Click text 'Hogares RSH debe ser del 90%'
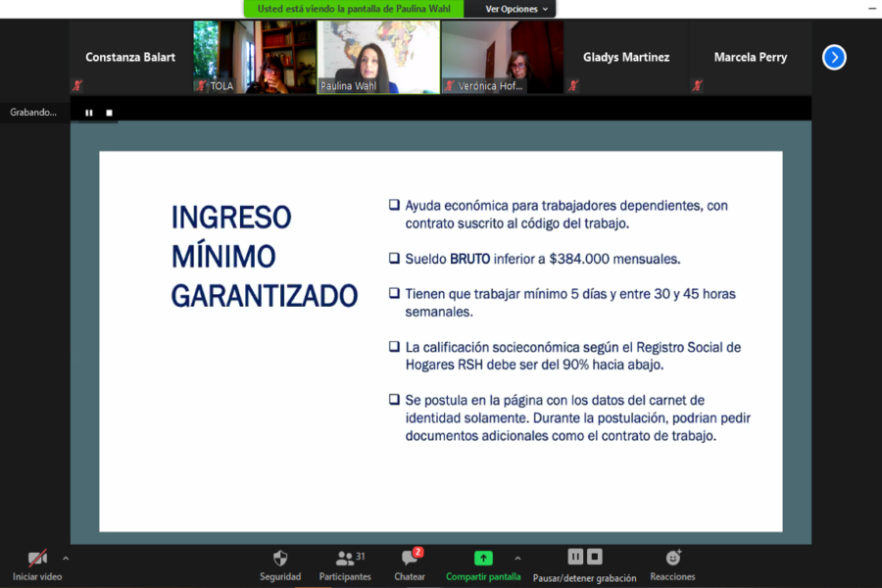 pos(497,365)
